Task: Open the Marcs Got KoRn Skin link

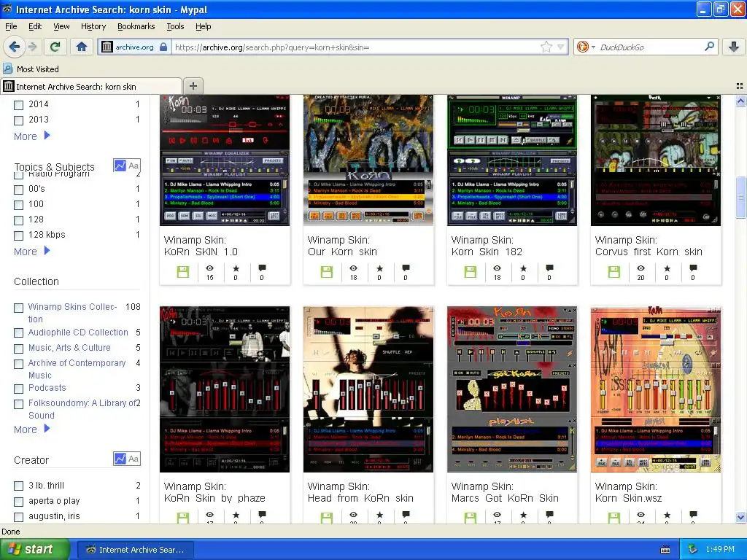Action: (505, 492)
